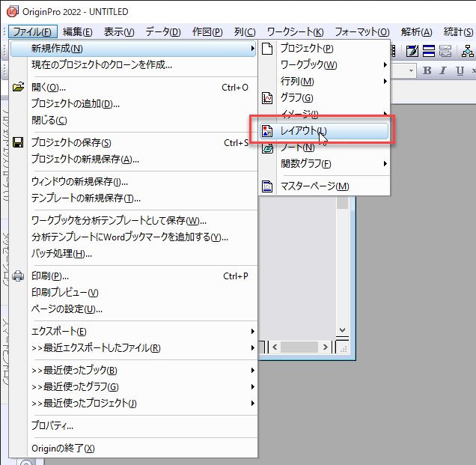Click the floppy disk save project icon

[18, 142]
